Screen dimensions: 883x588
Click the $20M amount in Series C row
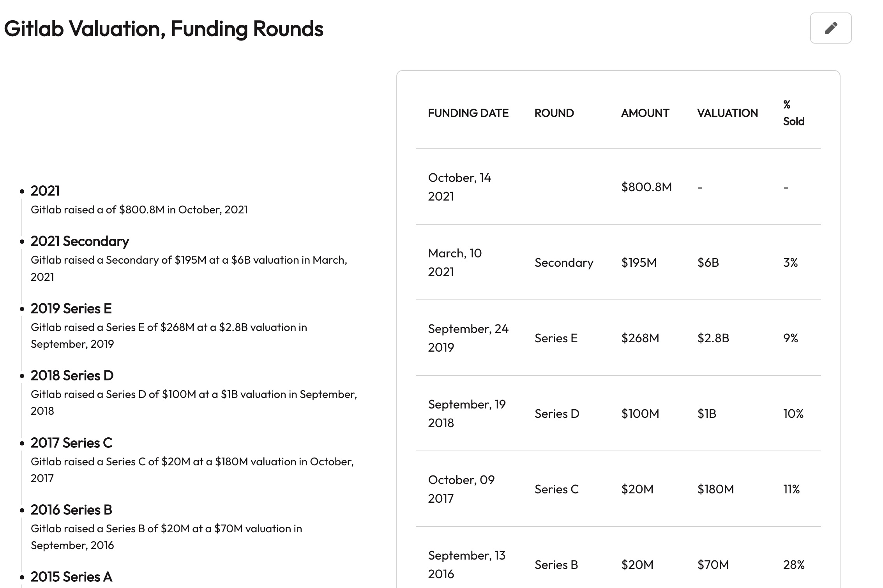pos(637,489)
